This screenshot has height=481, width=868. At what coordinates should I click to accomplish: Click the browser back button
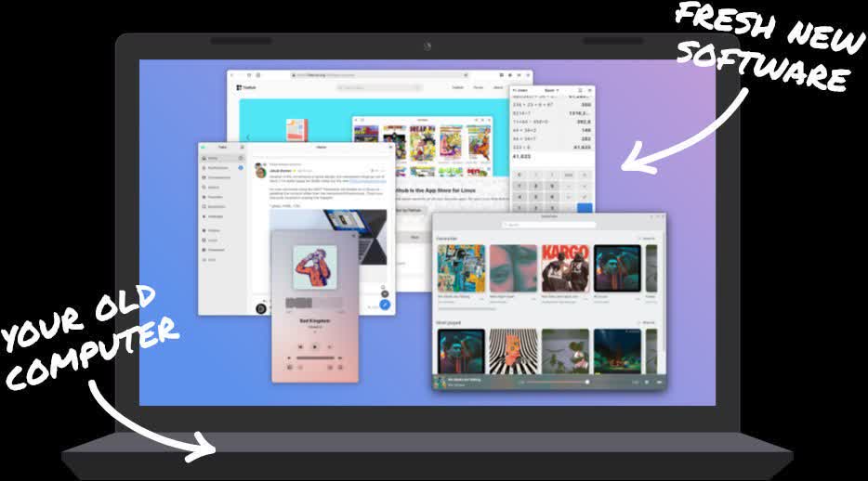[x=233, y=74]
